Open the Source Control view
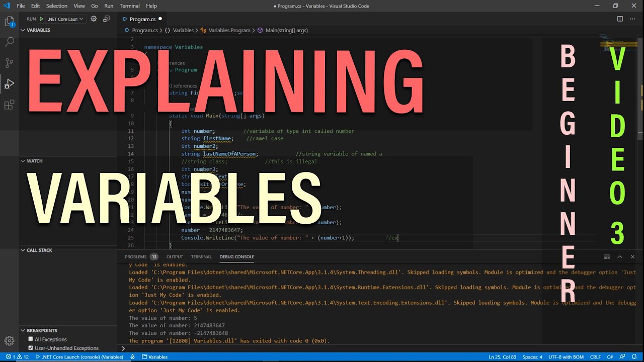This screenshot has height=362, width=644. point(9,63)
